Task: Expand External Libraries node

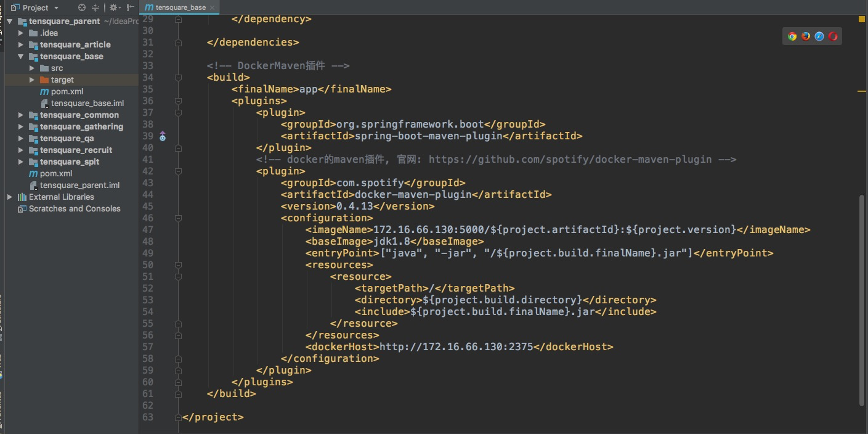Action: [10, 197]
